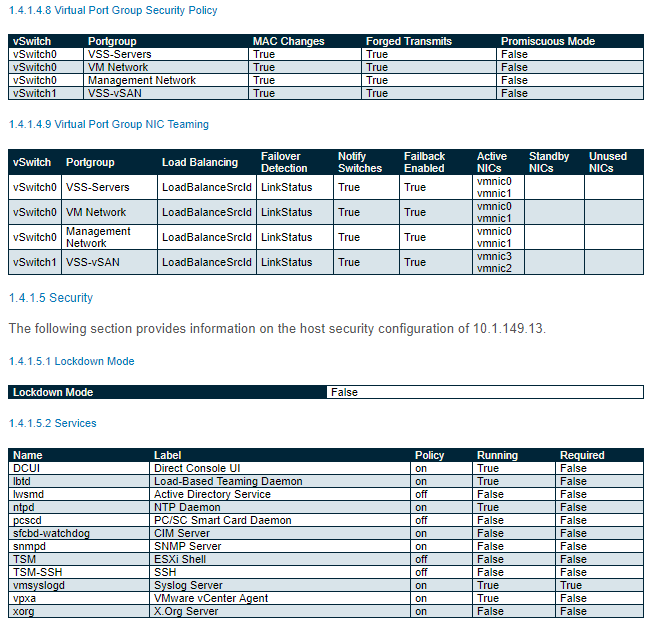Click the 1.4.1.5.1 Lockdown Mode heading
Screen dimensions: 653x626
(72, 361)
